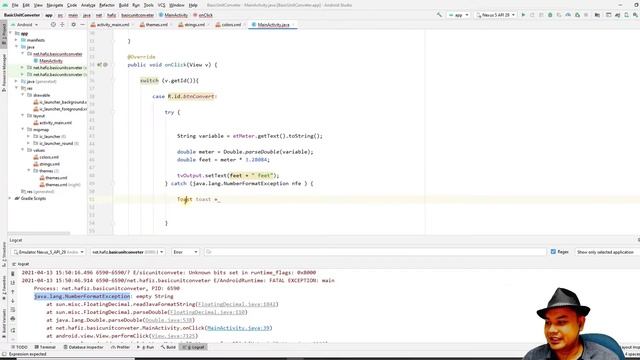
Task: Open Project panel gear settings
Action: [73, 25]
